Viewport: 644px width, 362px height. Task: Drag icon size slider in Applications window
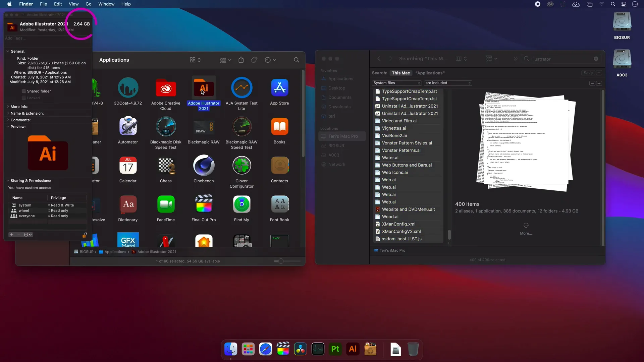tap(281, 261)
